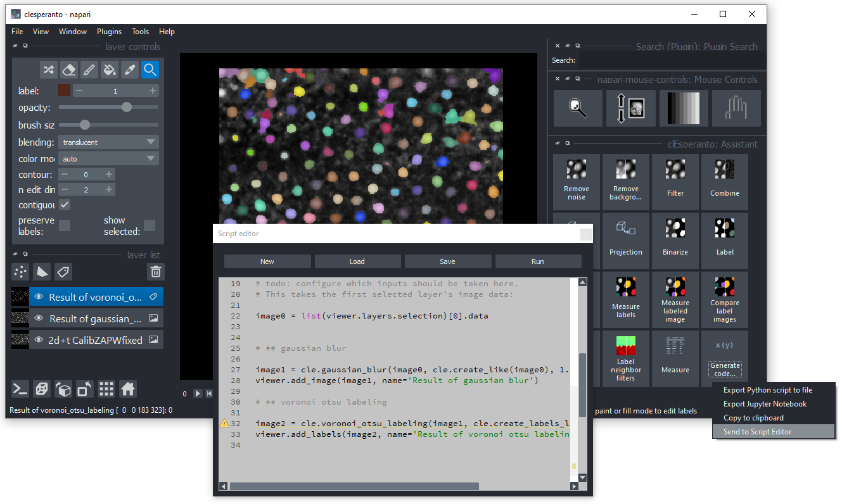Select the label eraser tool

69,70
